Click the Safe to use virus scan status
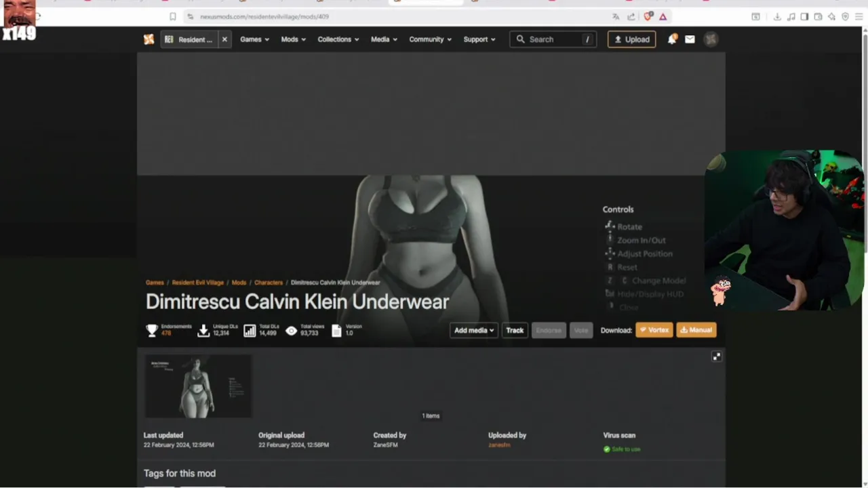The height and width of the screenshot is (488, 868). (622, 449)
